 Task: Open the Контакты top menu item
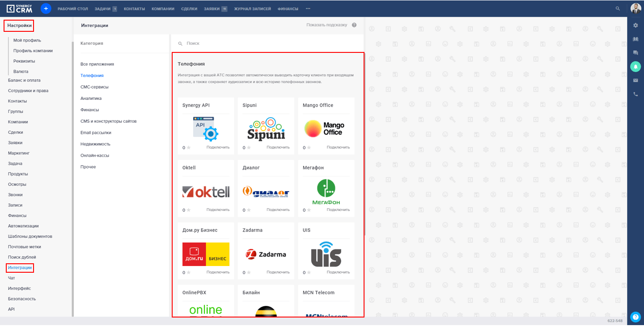(x=135, y=9)
